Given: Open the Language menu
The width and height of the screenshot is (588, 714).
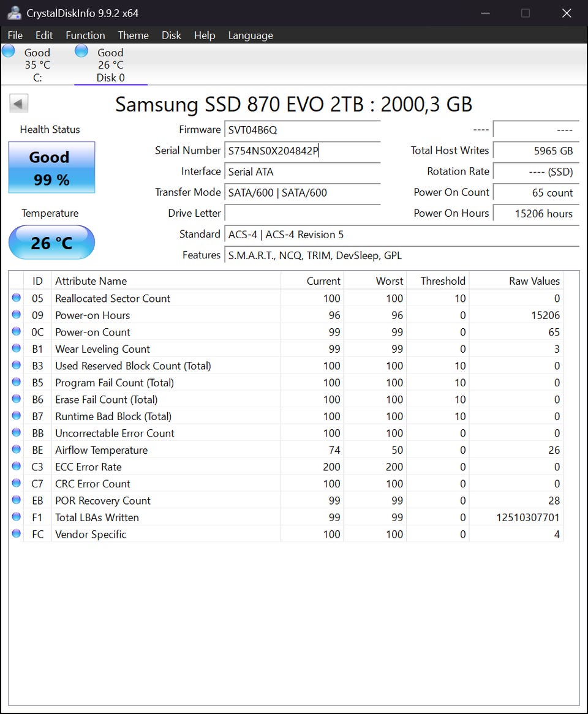Looking at the screenshot, I should coord(251,35).
